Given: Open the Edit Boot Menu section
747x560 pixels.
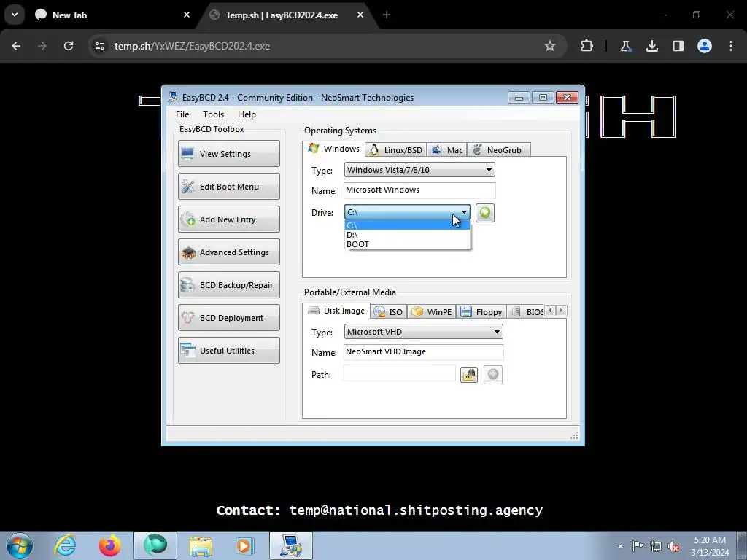Looking at the screenshot, I should coord(228,186).
